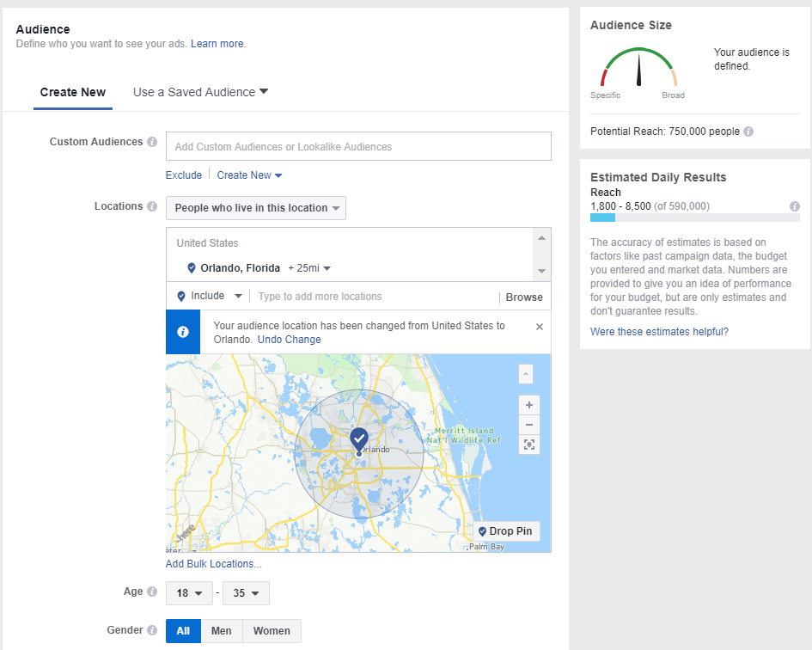
Task: Open the minimum age 18 dropdown
Action: click(189, 593)
